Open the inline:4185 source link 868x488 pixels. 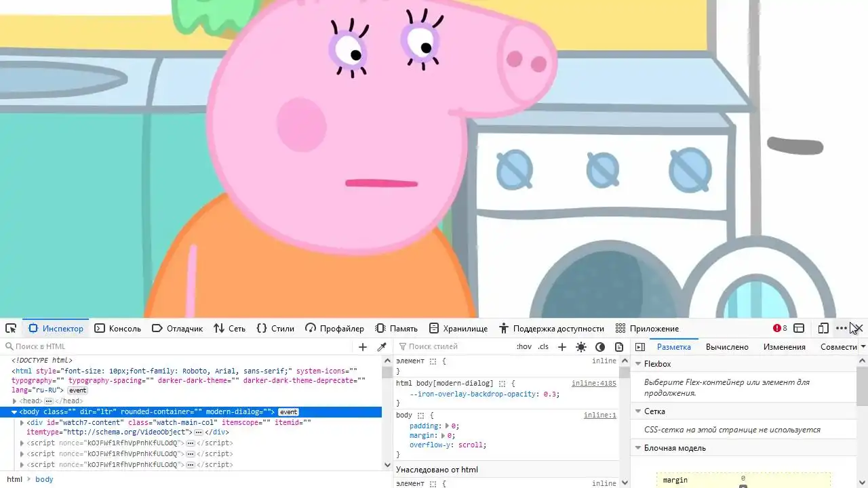click(x=594, y=384)
